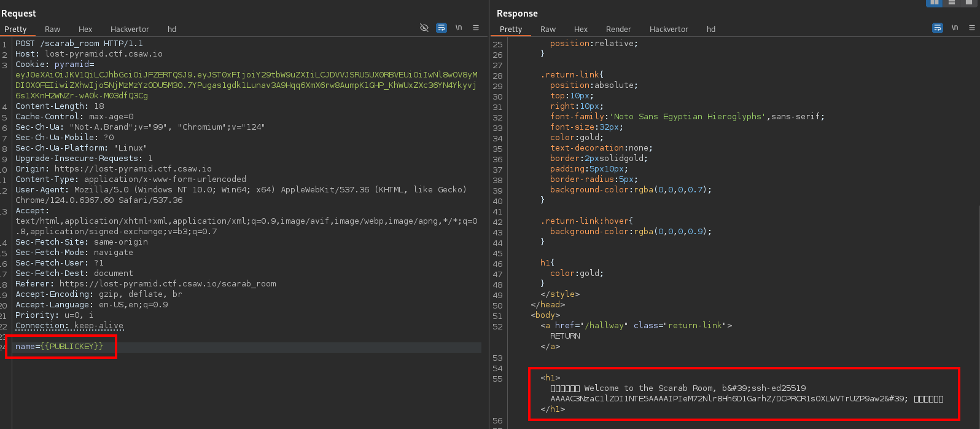Click the Cookie: pyramid= header line
980x429 pixels.
pos(55,65)
